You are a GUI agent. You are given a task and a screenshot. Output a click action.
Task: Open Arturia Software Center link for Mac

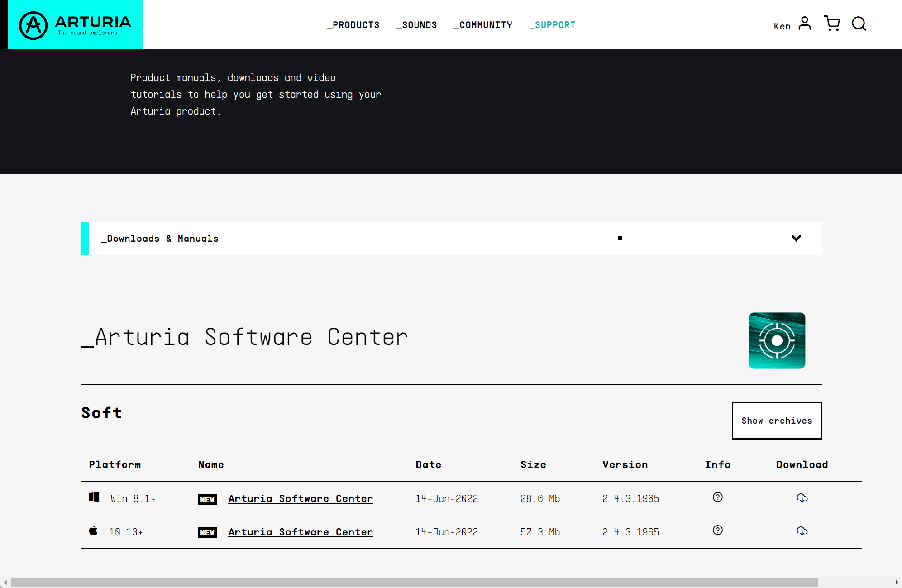[x=301, y=532]
